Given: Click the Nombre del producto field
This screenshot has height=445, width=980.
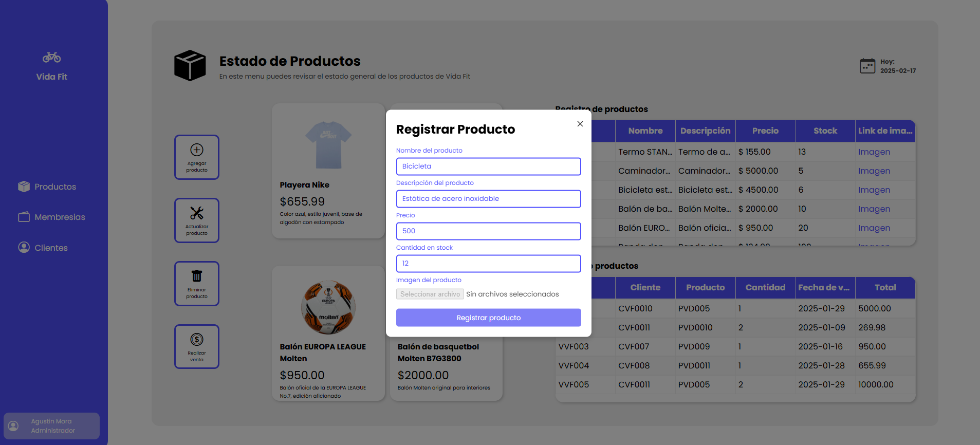Looking at the screenshot, I should pyautogui.click(x=488, y=166).
